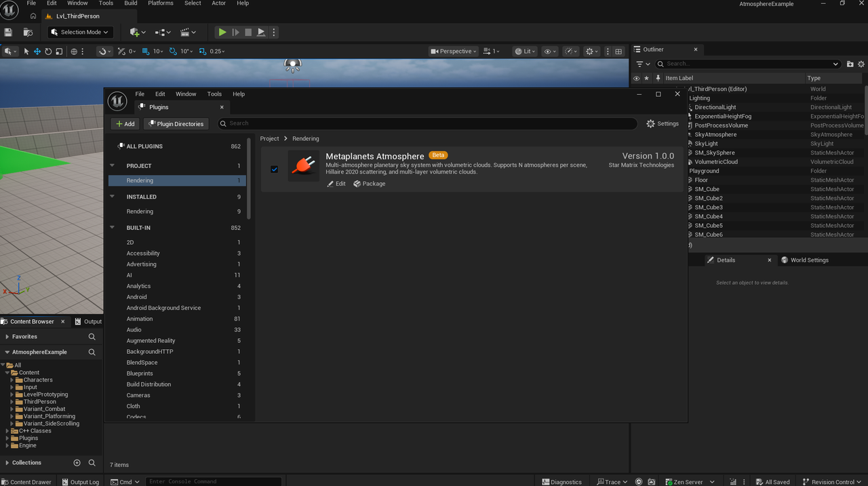Click Edit under Metaplanets Atmosphere
The width and height of the screenshot is (868, 486).
click(336, 184)
